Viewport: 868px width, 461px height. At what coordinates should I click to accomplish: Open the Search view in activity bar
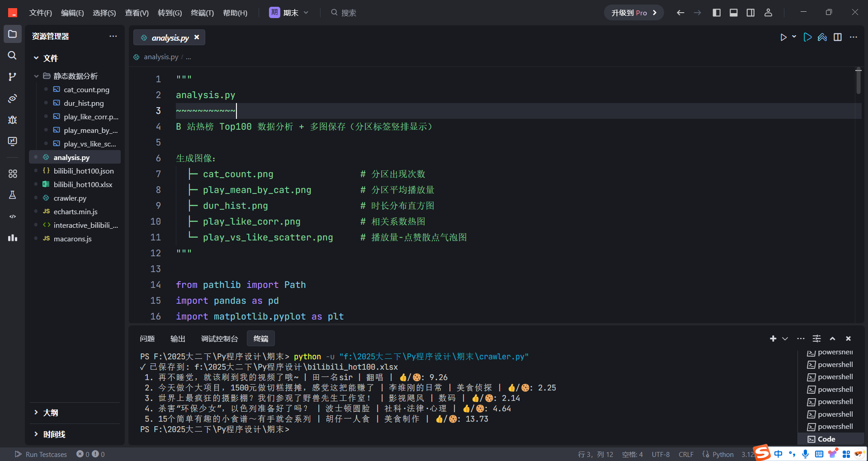click(13, 55)
